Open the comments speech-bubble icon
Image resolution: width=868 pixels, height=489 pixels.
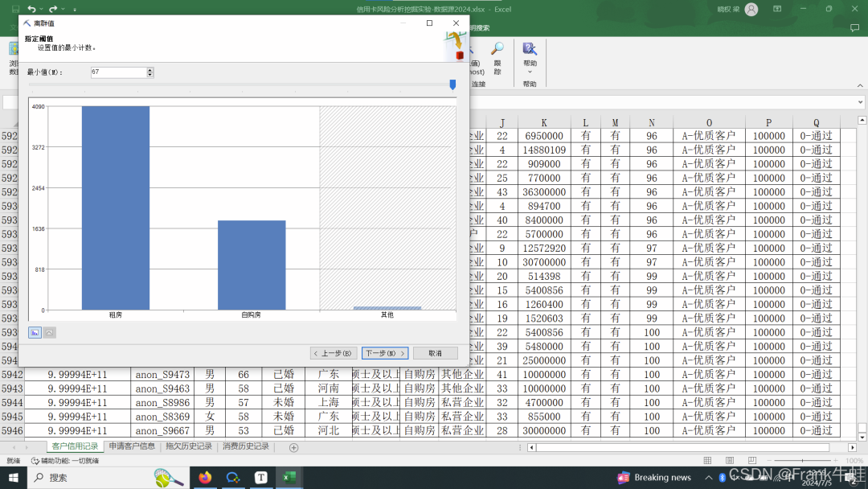854,27
